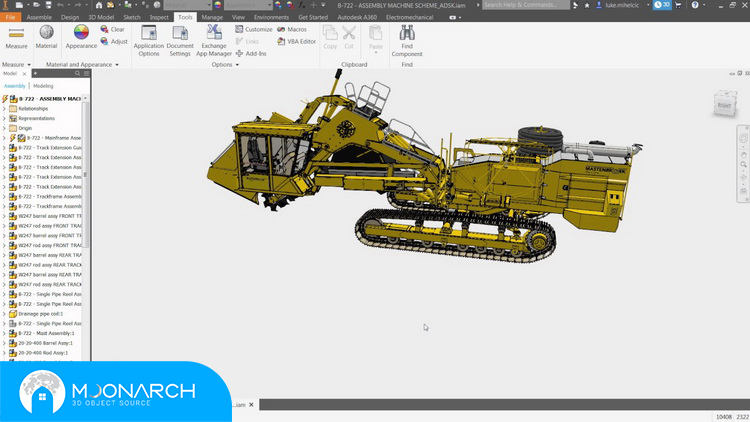The image size is (750, 422).
Task: Click the Save icon in quick access toolbar
Action: coord(48,5)
